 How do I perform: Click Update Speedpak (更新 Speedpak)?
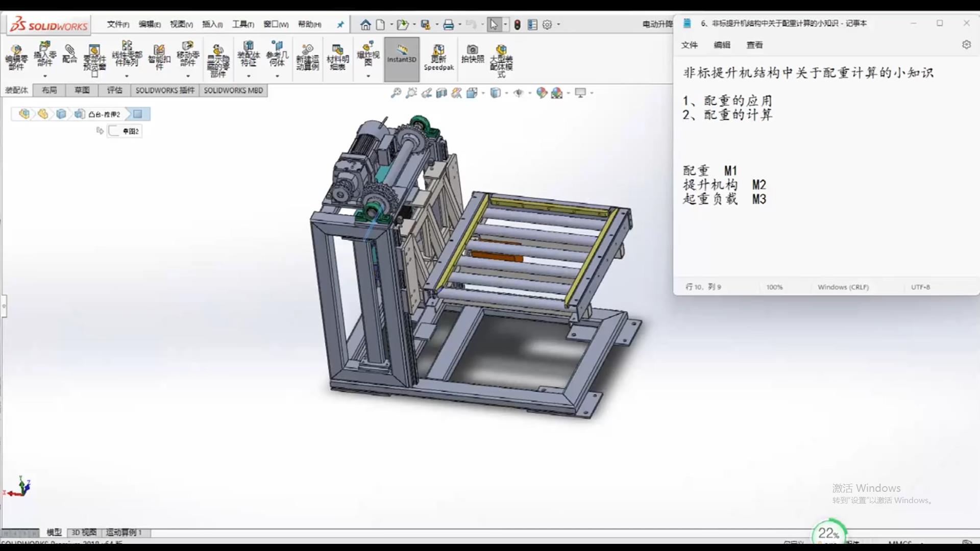(x=438, y=57)
